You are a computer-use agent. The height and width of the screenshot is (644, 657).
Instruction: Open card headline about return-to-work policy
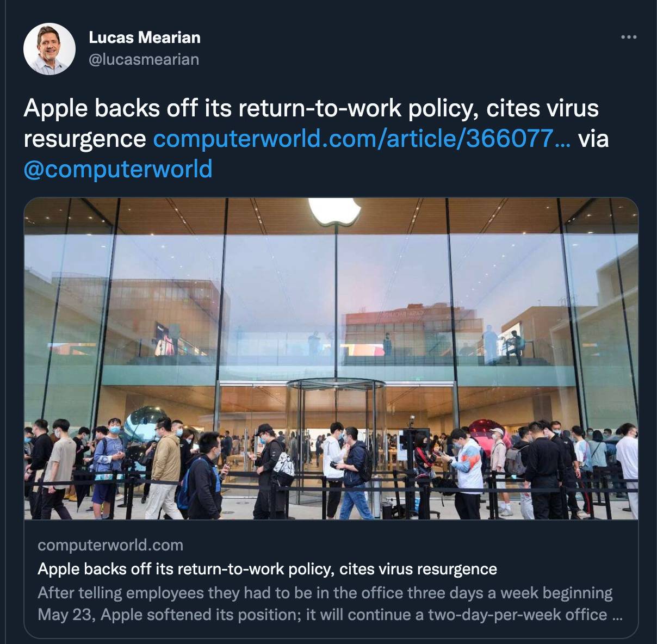pos(267,569)
